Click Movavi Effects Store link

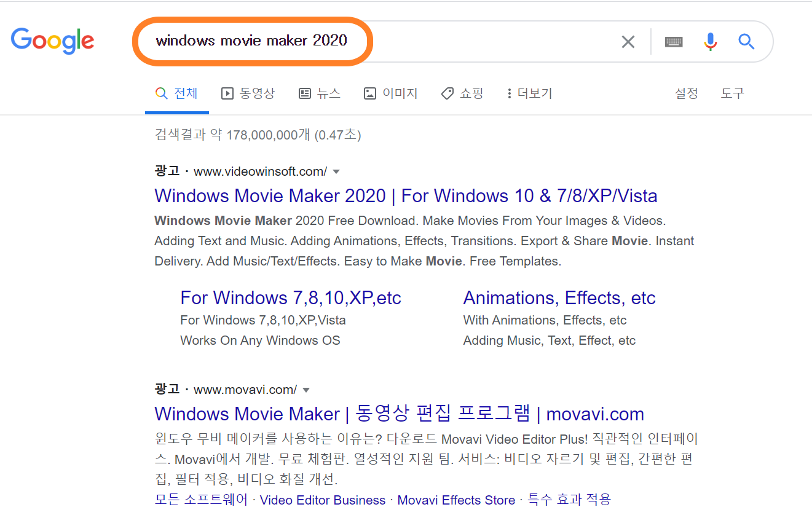point(456,500)
